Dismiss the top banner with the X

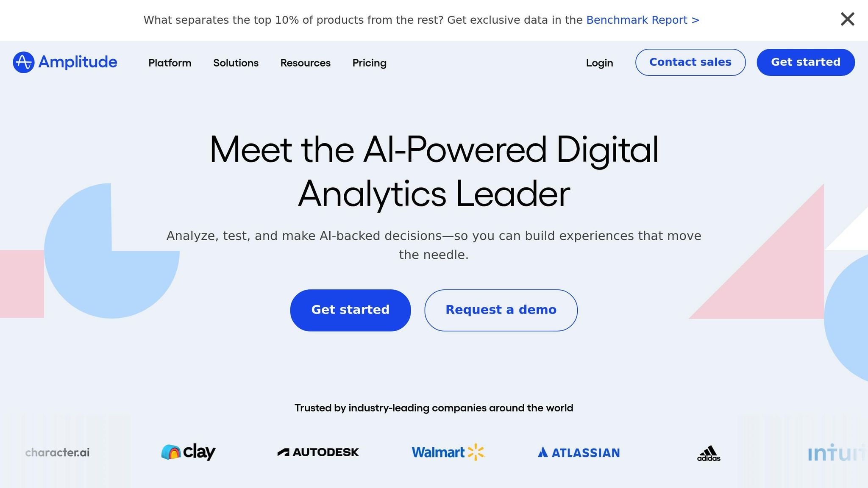(x=847, y=19)
